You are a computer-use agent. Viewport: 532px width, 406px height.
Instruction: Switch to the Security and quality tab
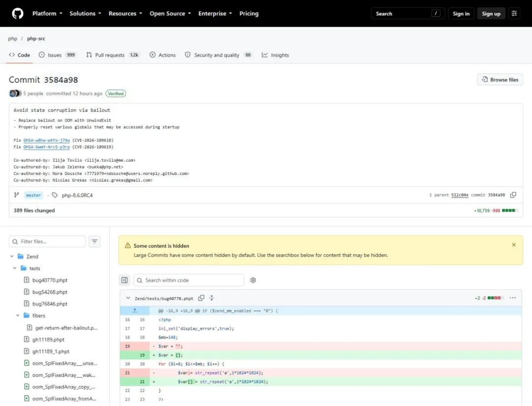219,55
